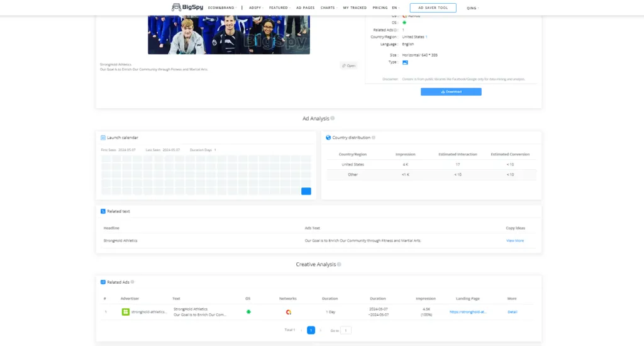
Task: Click the Go to page input field
Action: coord(346,330)
